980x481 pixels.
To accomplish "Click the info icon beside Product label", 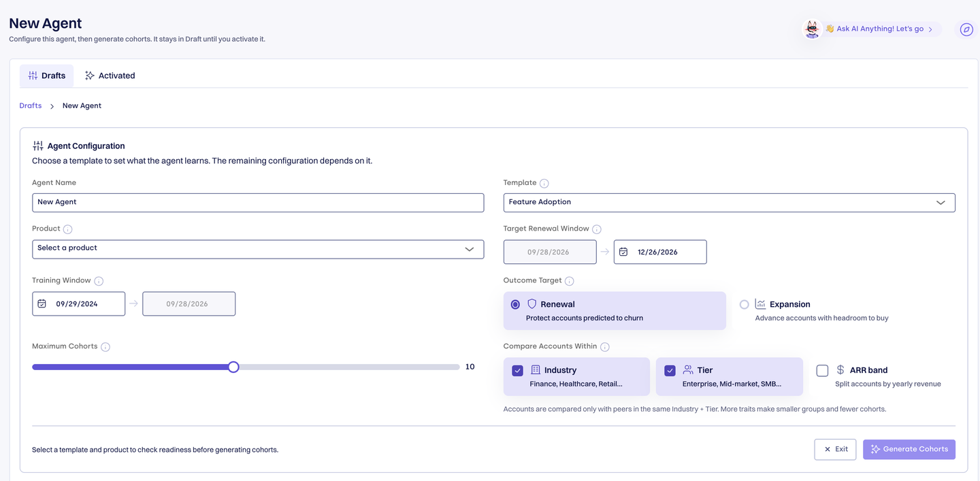I will (67, 229).
